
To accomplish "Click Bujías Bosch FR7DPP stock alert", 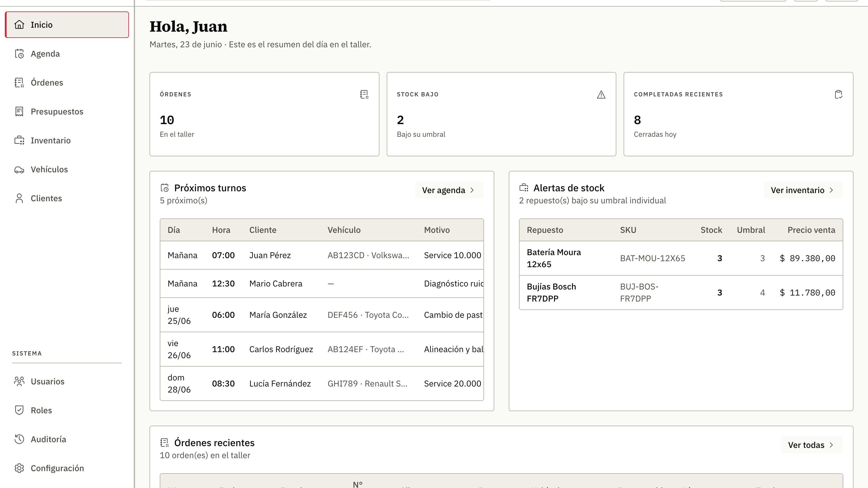I will (x=681, y=293).
